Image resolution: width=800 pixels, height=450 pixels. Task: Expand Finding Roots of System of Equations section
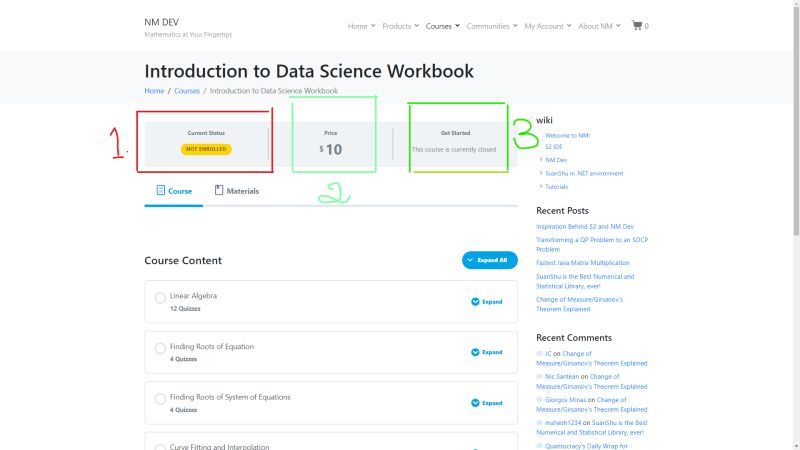(487, 403)
